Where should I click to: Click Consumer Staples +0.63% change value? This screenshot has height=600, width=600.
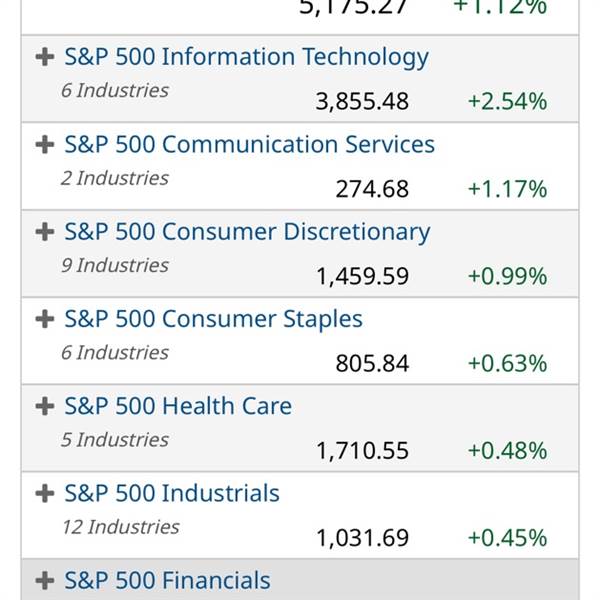click(507, 363)
